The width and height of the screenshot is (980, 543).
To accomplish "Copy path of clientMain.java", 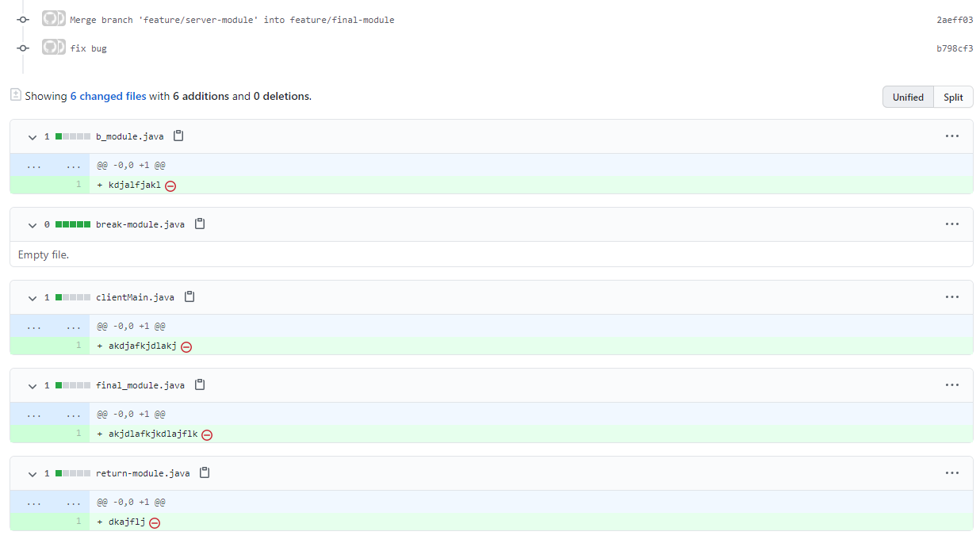I will point(189,297).
